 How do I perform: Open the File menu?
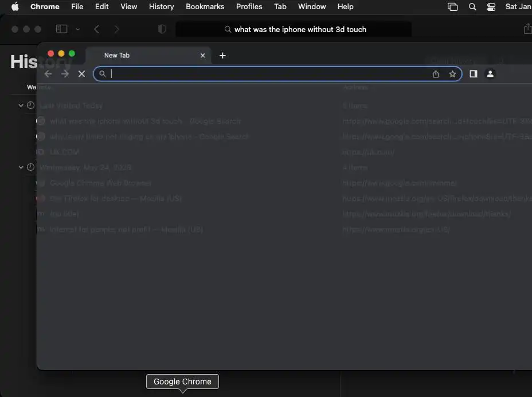pos(77,7)
